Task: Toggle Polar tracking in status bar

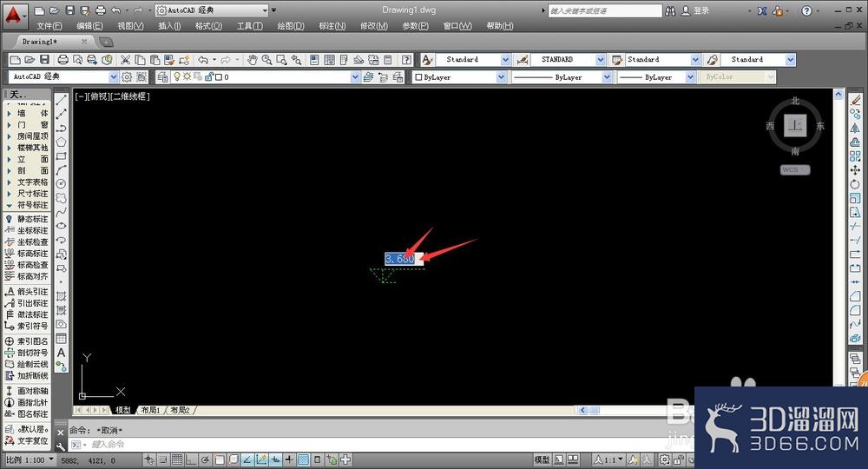Action: (205, 459)
